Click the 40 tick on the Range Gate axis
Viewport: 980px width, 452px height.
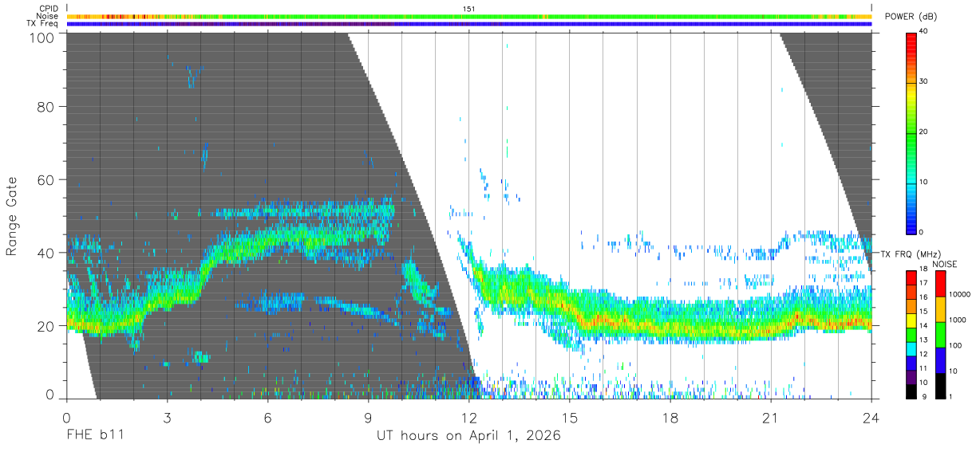point(46,253)
